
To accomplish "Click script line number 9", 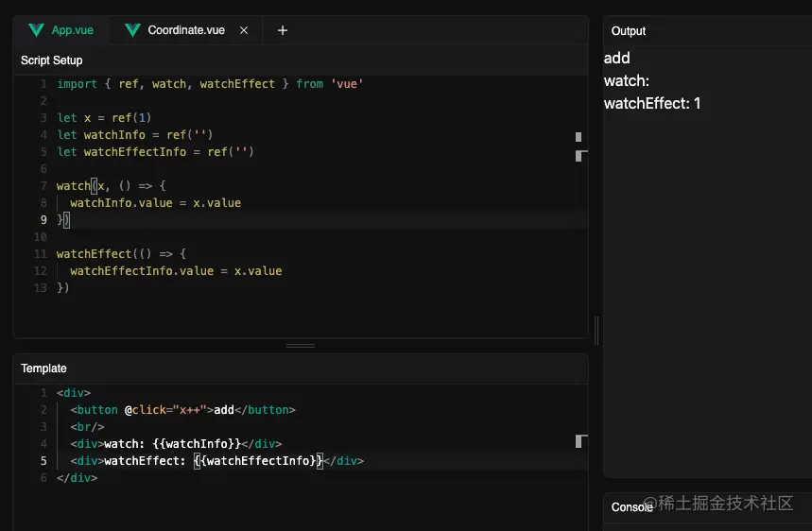I will point(43,220).
